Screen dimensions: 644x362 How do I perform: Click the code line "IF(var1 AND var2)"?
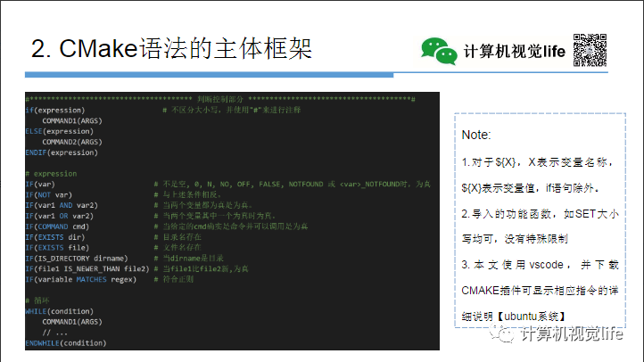click(x=62, y=205)
